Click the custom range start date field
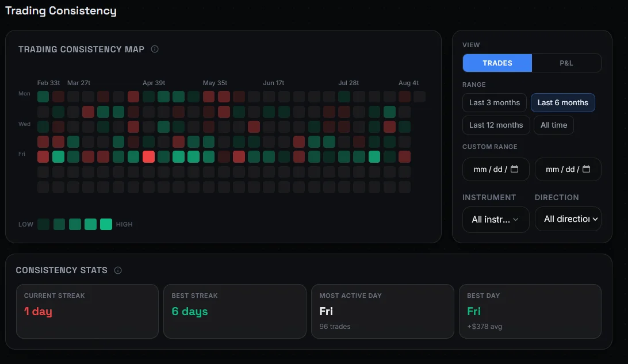The width and height of the screenshot is (628, 364). (496, 170)
